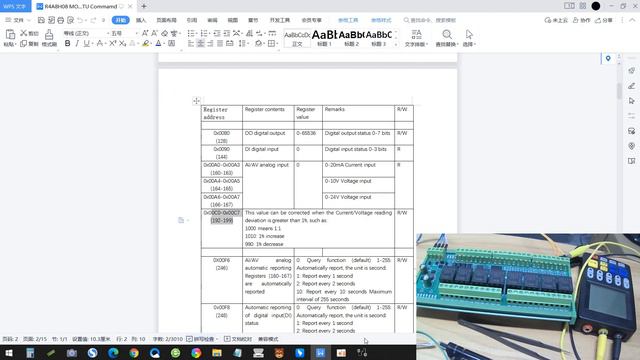The height and width of the screenshot is (360, 640).
Task: Toggle Subscript formatting
Action: pos(122,43)
